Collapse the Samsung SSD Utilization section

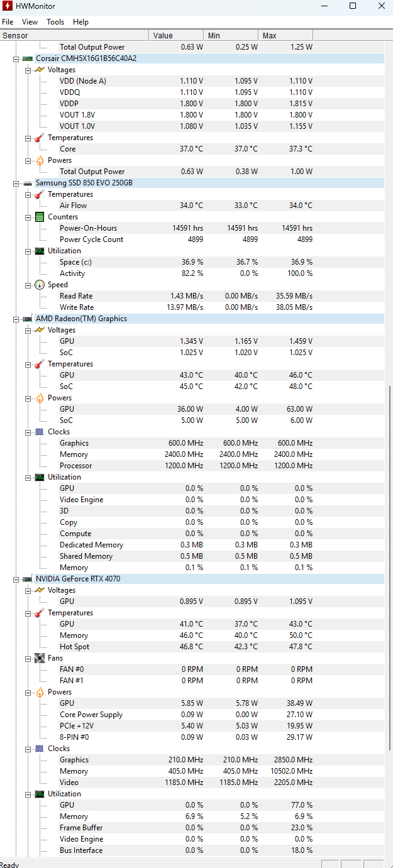[28, 251]
